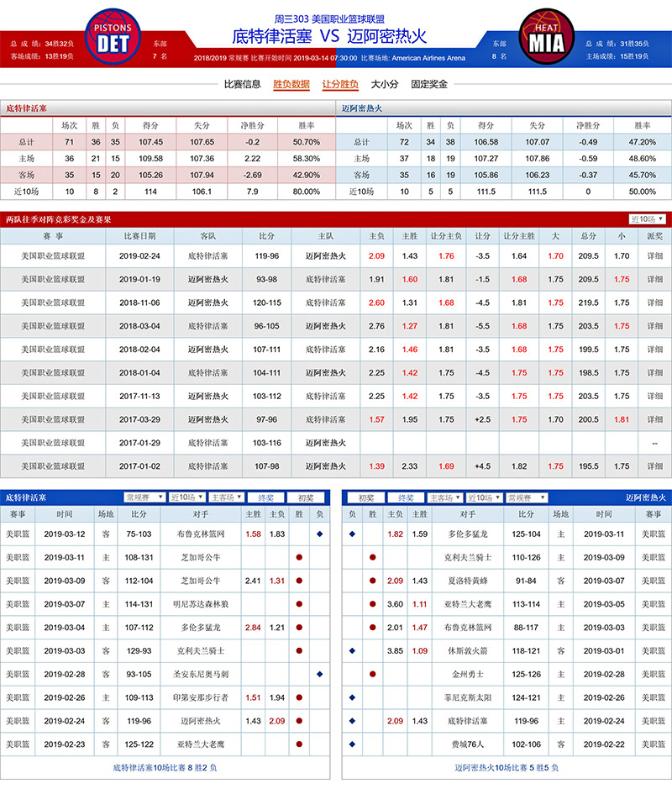Screen dimensions: 672x789
Task: Open 详细 for the 2018-01-04 matchup
Action: pos(655,373)
